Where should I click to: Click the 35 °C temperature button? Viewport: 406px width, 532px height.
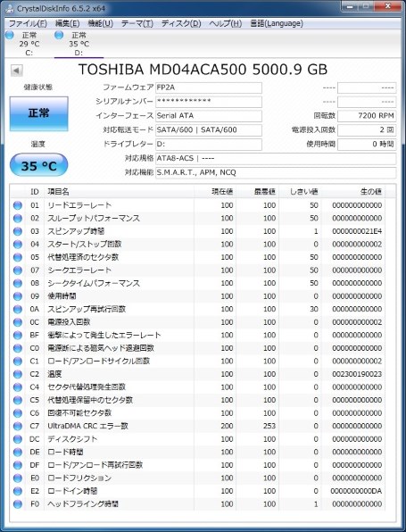(x=38, y=165)
